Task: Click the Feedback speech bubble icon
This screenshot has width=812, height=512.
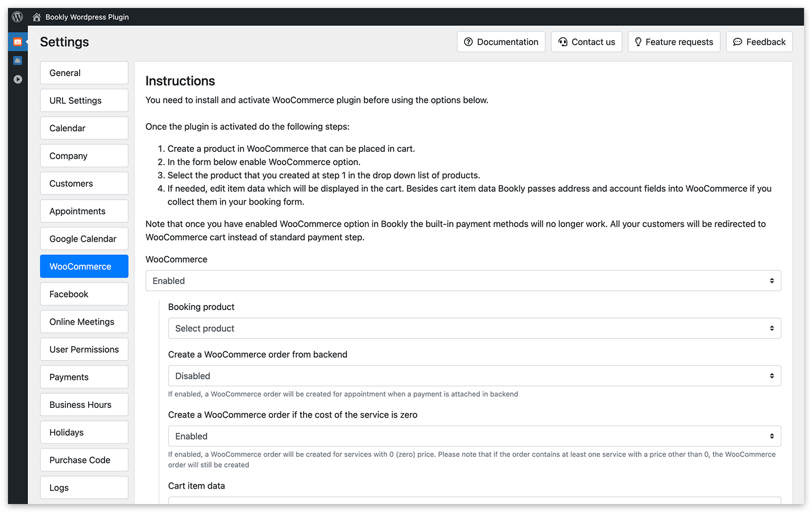Action: pos(738,42)
